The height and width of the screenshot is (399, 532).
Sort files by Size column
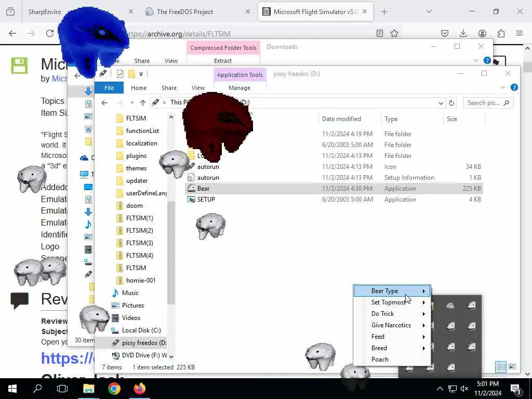[x=452, y=119]
